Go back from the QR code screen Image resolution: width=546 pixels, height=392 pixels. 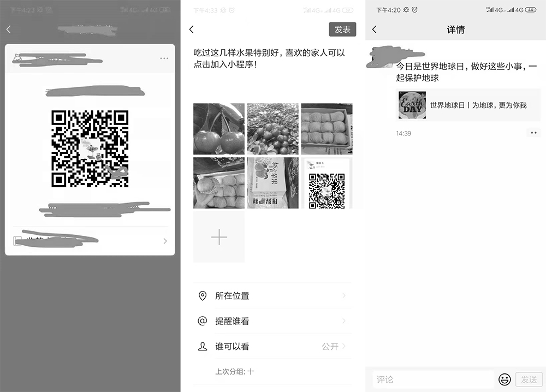pos(9,29)
